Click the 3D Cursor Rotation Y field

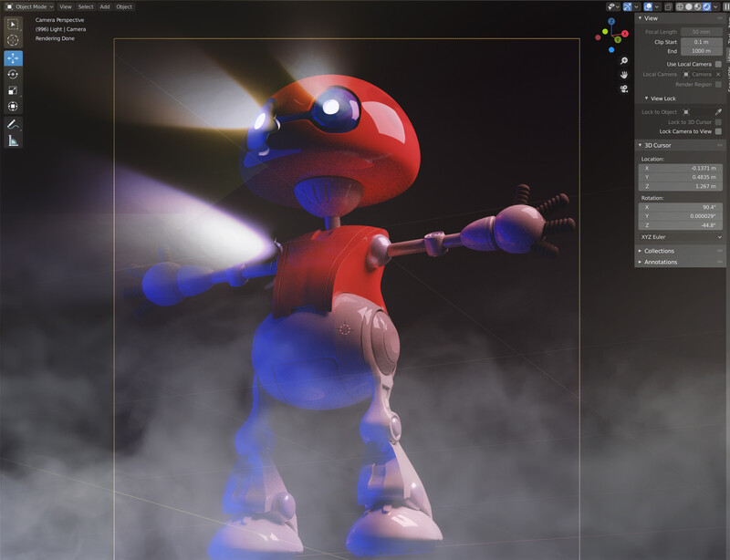tap(681, 216)
